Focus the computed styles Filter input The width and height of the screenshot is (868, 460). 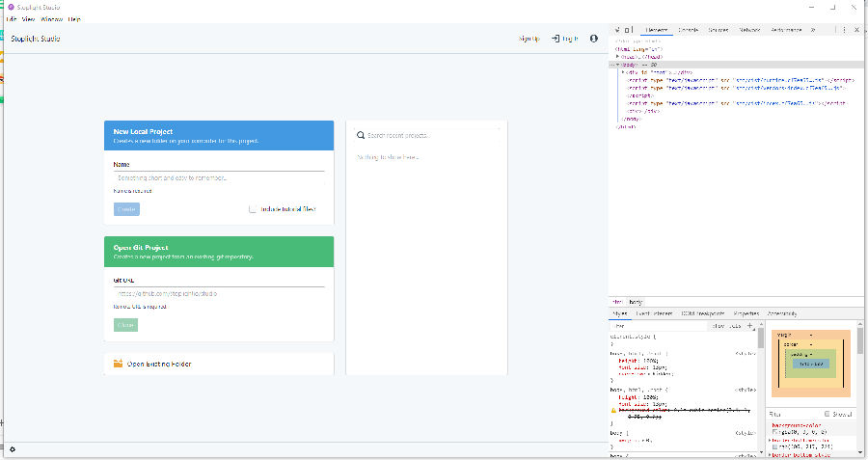pos(795,414)
